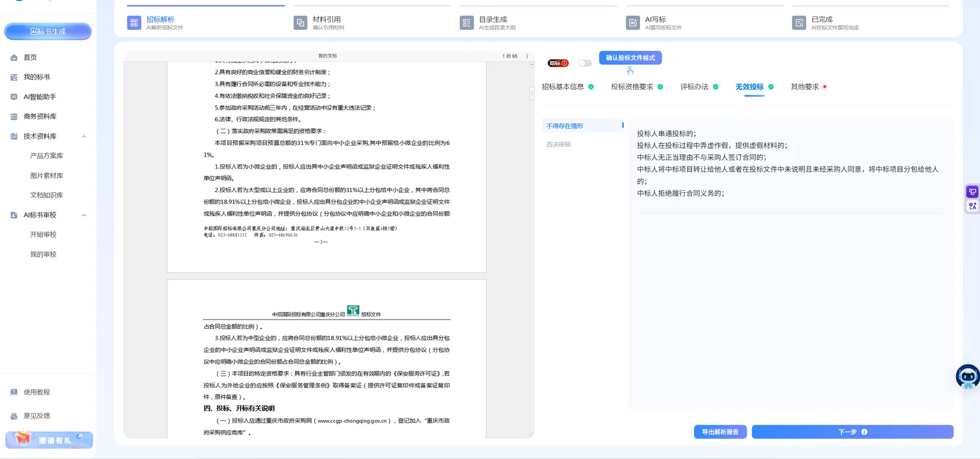Click red dot beside 其他要求
Screen dimensions: 980x459
coord(825,87)
